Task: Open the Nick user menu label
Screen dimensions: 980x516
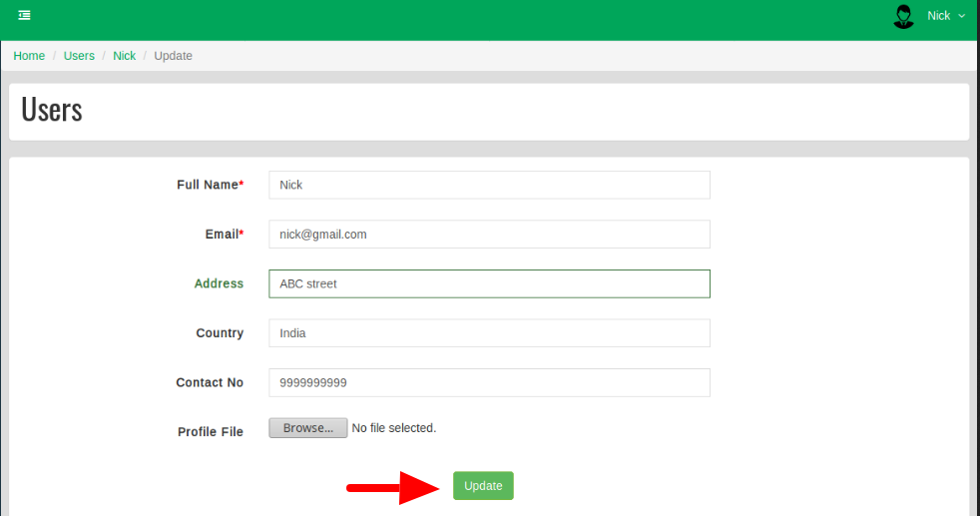Action: click(938, 16)
